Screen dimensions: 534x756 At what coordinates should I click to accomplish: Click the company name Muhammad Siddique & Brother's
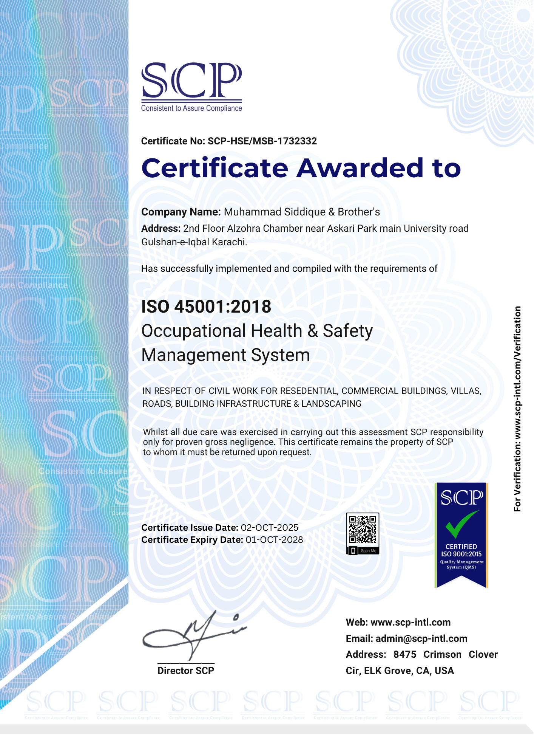(x=302, y=212)
